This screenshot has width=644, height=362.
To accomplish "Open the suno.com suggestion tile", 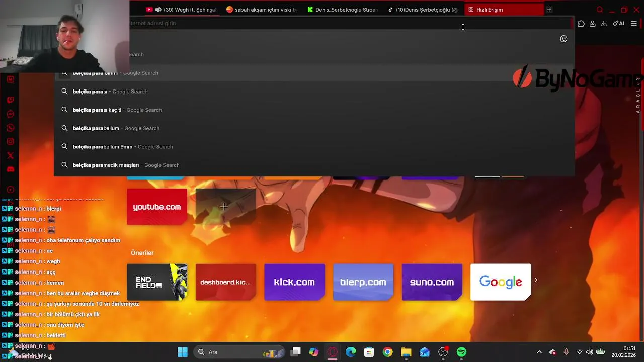I will click(x=432, y=282).
